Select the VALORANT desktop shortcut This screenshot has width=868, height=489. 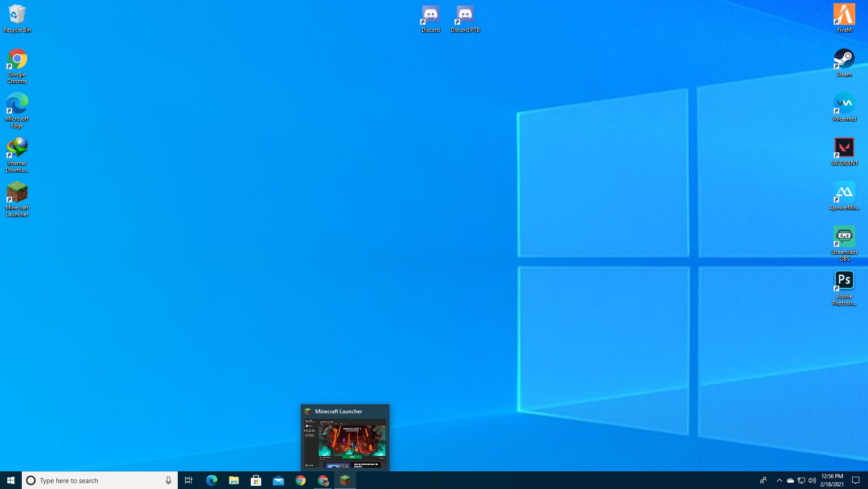point(844,151)
